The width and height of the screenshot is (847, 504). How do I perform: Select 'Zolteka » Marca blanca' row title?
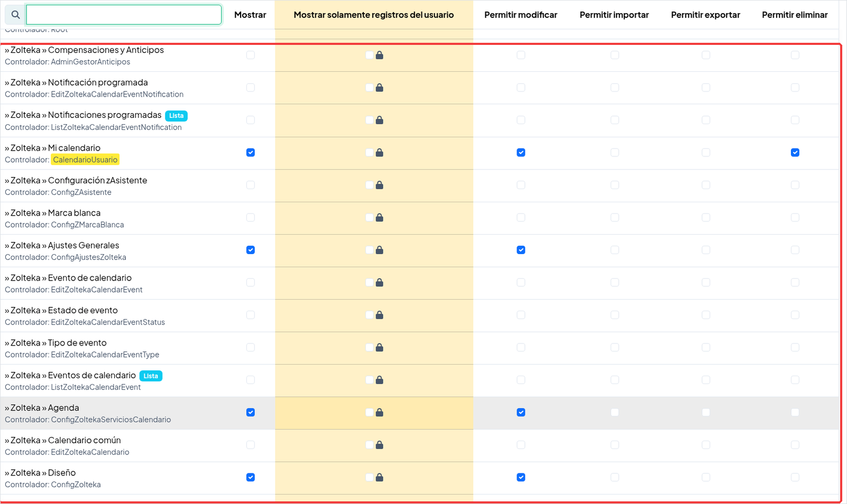(x=52, y=213)
